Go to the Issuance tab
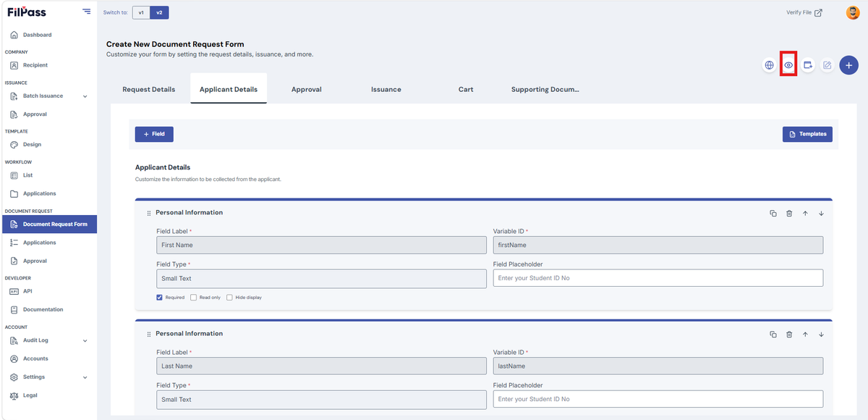 (386, 89)
